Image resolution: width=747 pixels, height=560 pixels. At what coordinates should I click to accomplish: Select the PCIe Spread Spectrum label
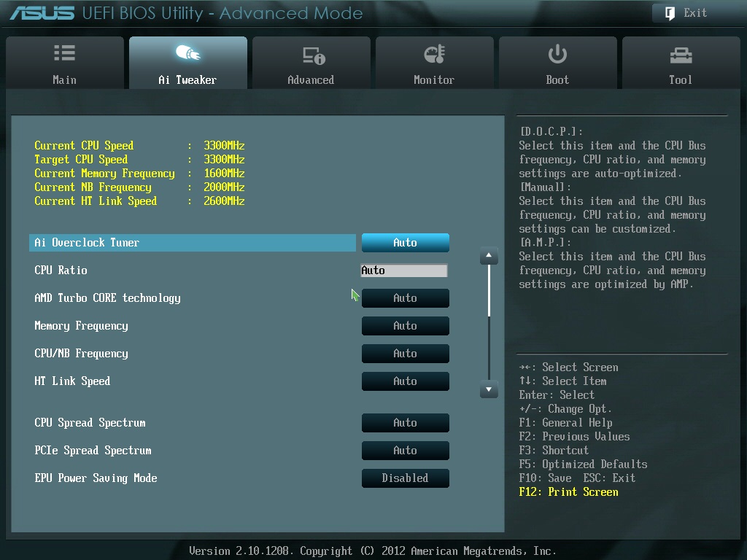(93, 450)
